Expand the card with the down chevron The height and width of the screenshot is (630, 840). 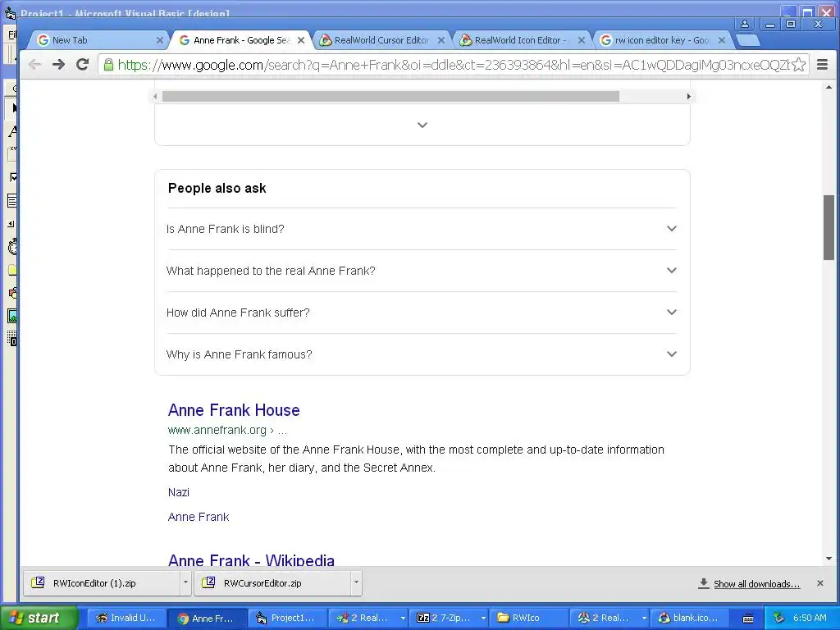(x=422, y=125)
